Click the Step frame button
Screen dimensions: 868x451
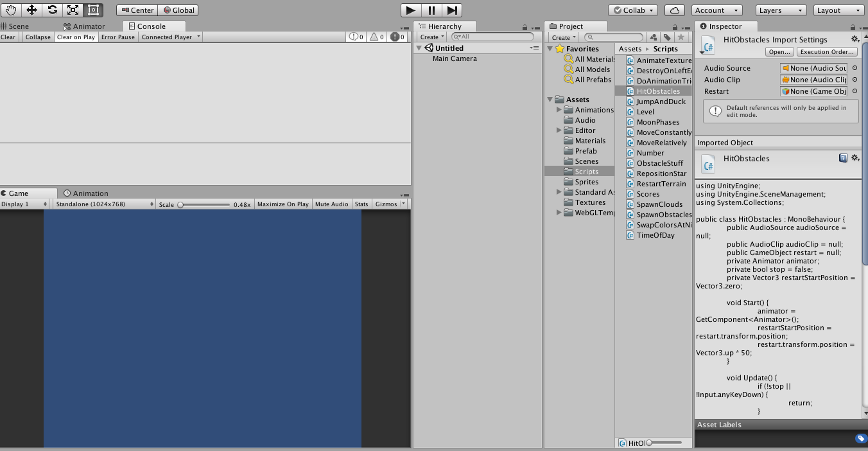452,10
